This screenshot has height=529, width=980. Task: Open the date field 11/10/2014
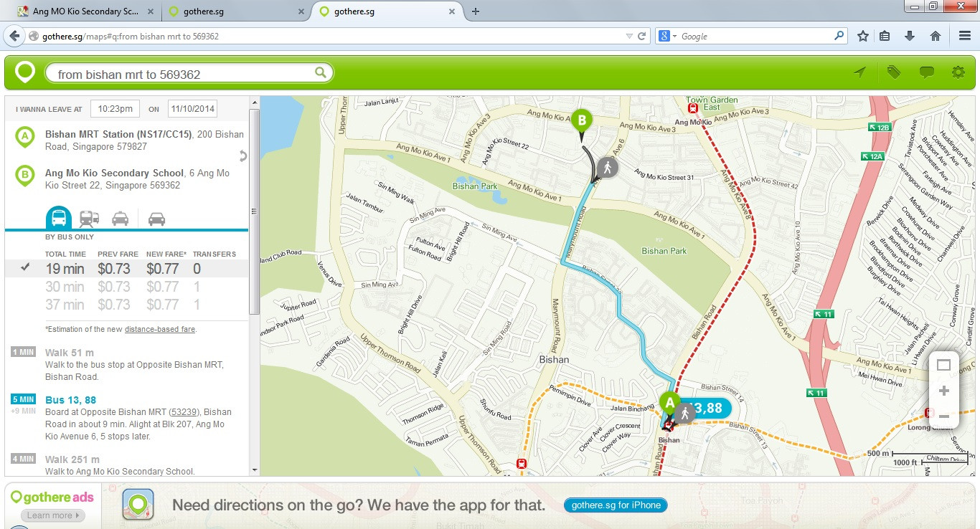point(192,109)
